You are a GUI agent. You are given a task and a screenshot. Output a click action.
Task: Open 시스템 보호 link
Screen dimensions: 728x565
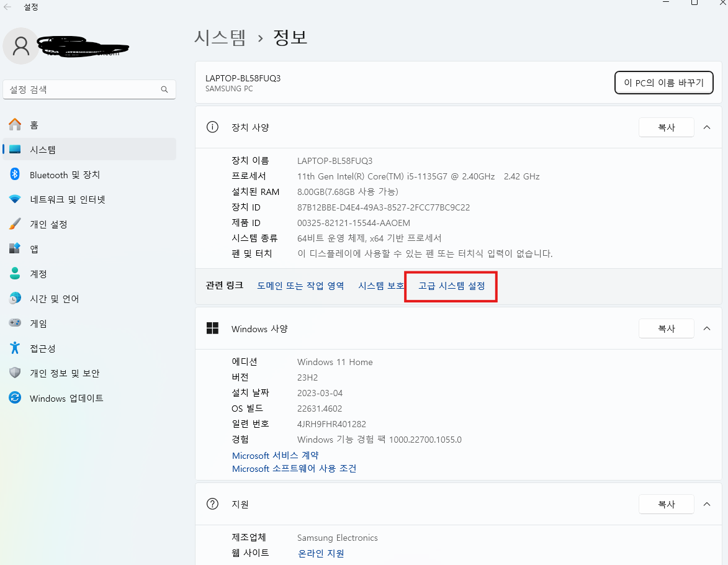(380, 286)
